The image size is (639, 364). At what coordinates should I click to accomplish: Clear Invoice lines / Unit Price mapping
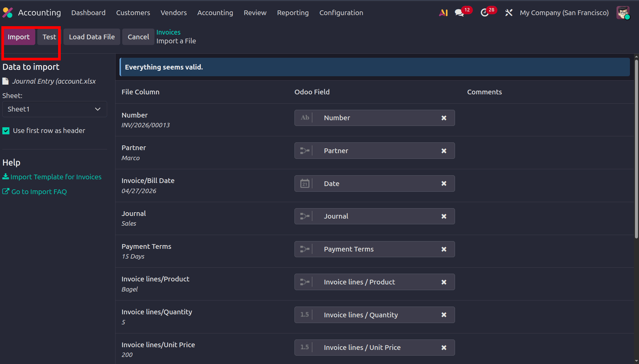[444, 348]
